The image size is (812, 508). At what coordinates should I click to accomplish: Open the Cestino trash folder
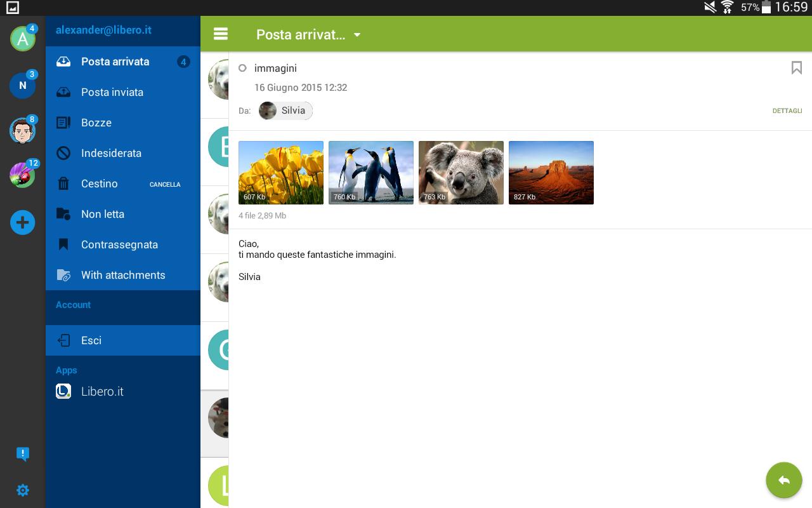tap(99, 184)
